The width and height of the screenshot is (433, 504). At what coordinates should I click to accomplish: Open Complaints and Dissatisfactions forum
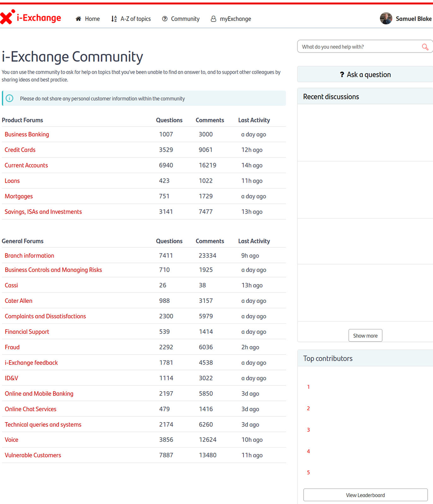coord(45,316)
